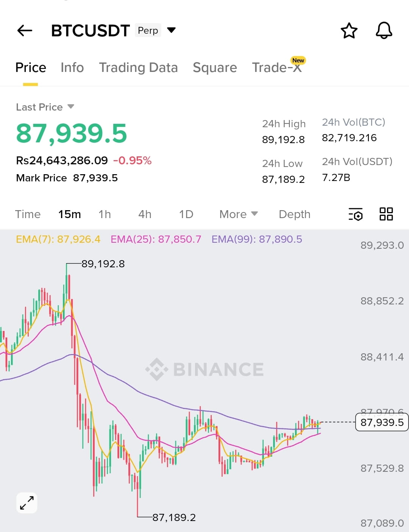Viewport: 409px width, 532px height.
Task: Open chart indicator settings icon
Action: pos(356,214)
